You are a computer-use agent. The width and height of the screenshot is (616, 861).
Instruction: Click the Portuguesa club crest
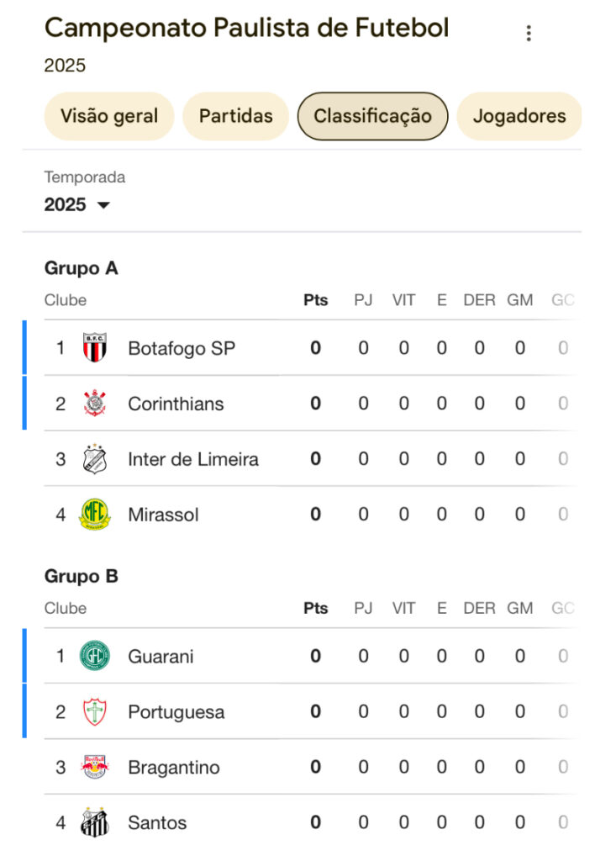[94, 711]
